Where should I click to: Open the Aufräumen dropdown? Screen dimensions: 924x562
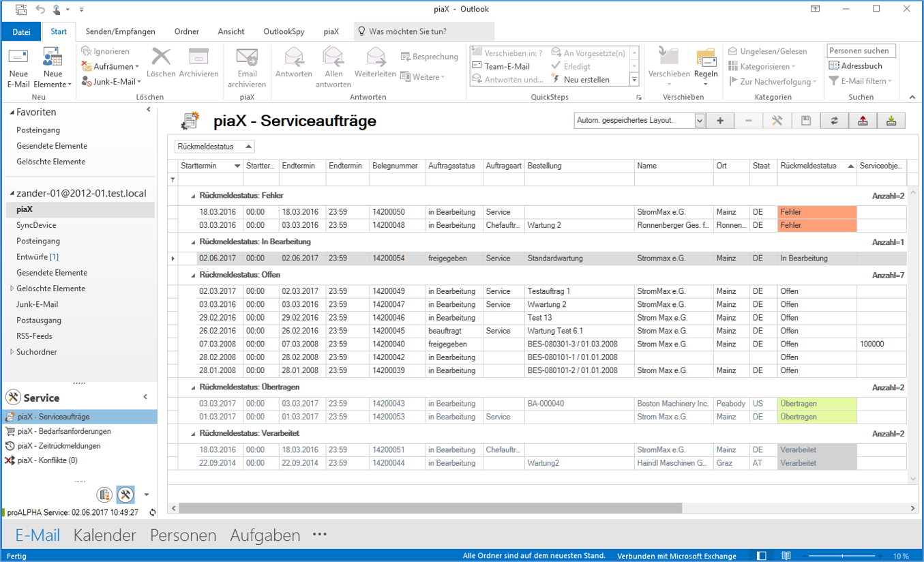(x=110, y=66)
